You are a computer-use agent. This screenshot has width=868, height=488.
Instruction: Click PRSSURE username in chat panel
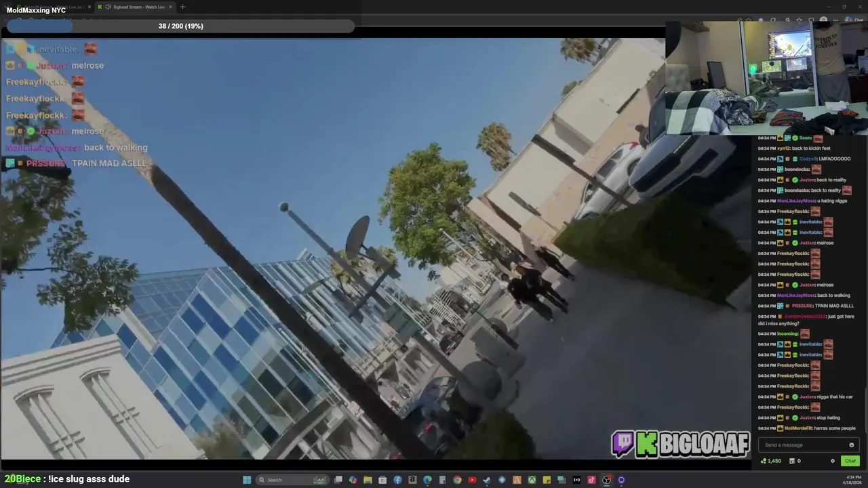click(802, 306)
